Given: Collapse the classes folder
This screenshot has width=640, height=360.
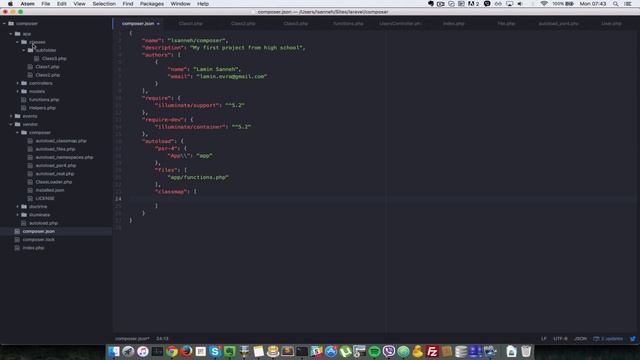Looking at the screenshot, I should click(18, 42).
